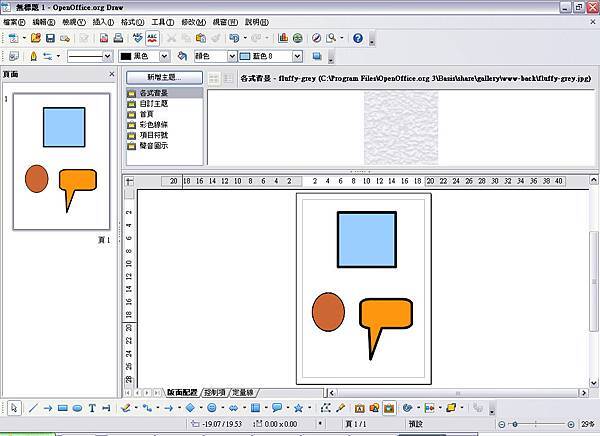
Task: Switch gallery to icon view
Action: click(x=213, y=77)
